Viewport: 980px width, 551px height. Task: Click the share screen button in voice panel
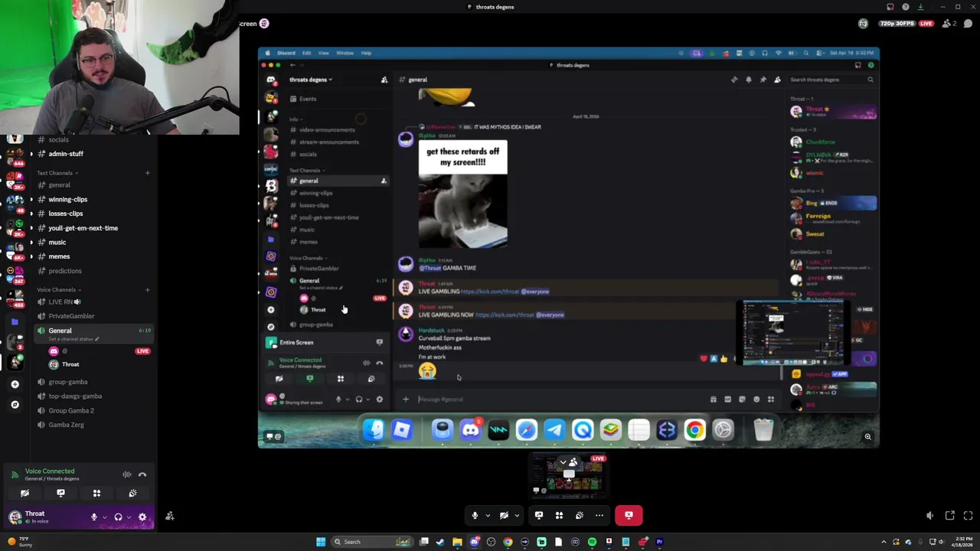pos(60,494)
